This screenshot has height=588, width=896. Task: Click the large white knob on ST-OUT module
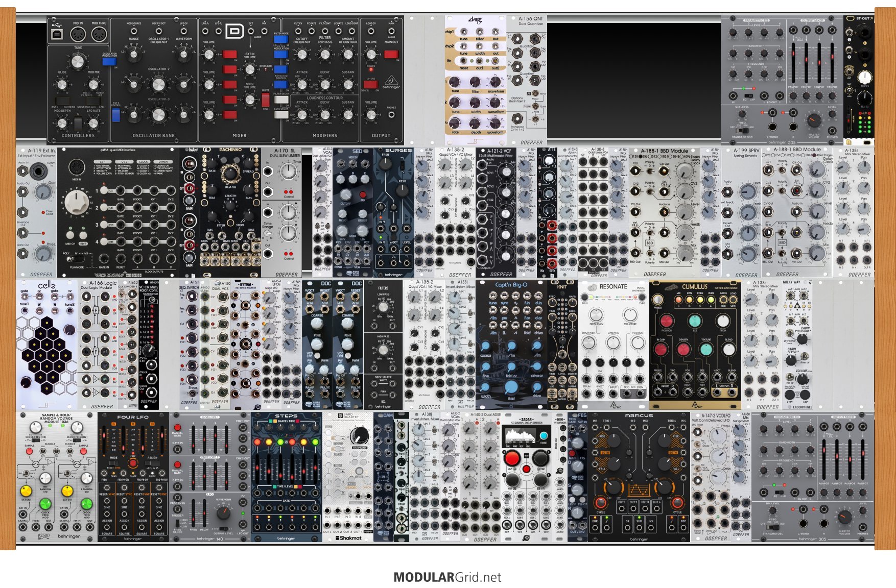tap(864, 77)
